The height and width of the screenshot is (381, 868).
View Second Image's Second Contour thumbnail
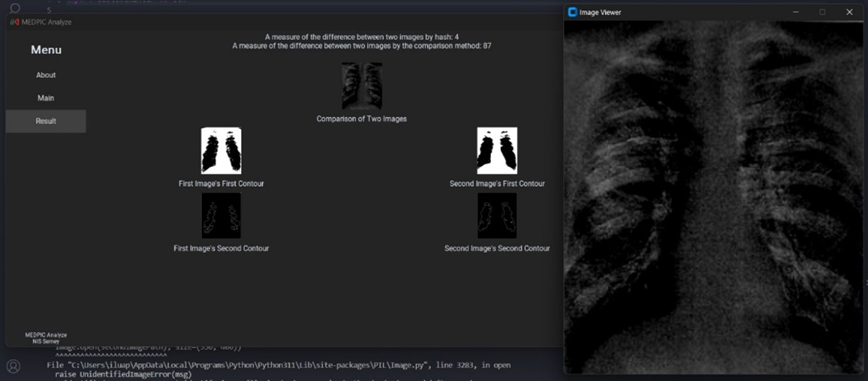[497, 215]
